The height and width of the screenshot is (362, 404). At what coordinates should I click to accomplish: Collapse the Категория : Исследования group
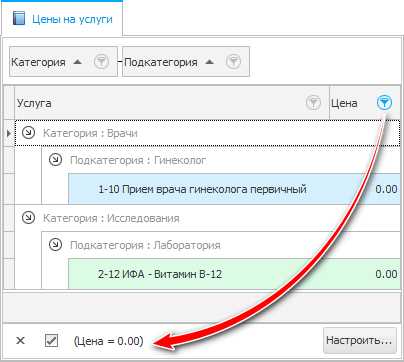coord(28,218)
